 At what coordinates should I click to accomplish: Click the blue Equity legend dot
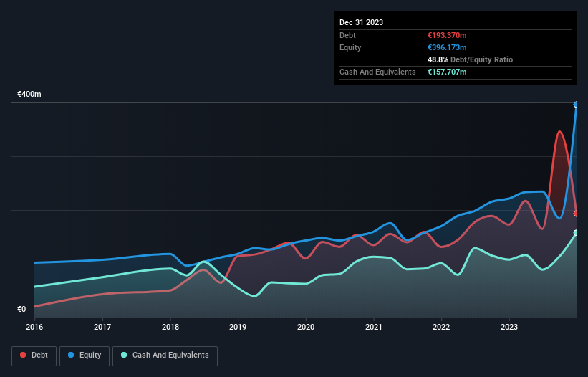[71, 355]
